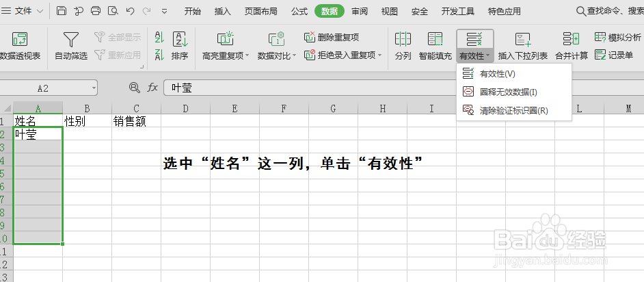Switch to the 公式 tab
This screenshot has width=644, height=282.
(x=299, y=12)
